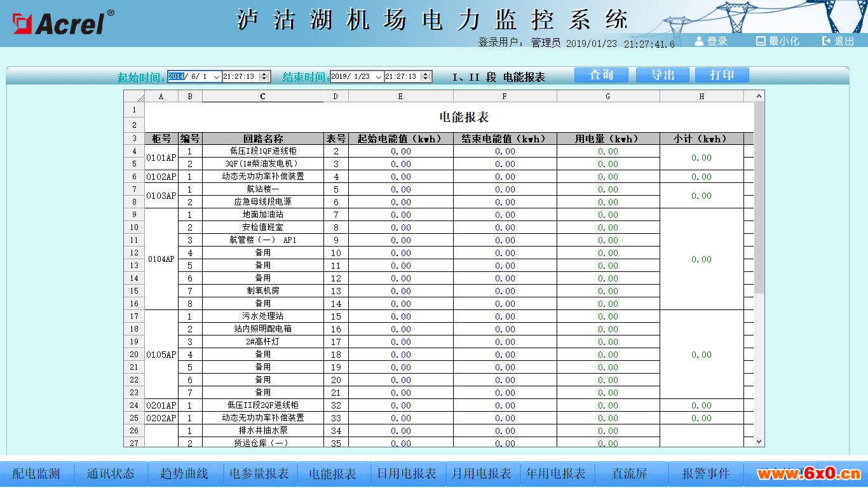Click the 退出 exit icon

click(826, 41)
